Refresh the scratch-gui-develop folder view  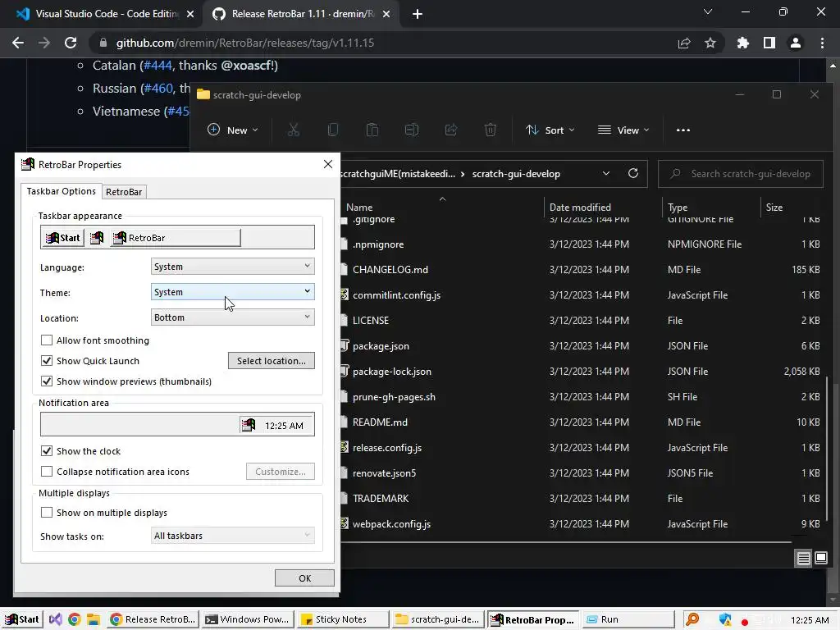tap(633, 174)
